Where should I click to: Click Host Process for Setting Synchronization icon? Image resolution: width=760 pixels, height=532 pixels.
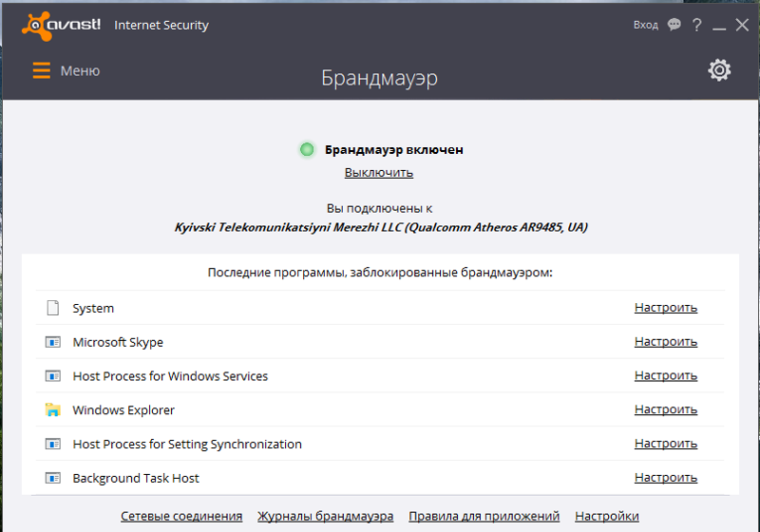(x=53, y=444)
